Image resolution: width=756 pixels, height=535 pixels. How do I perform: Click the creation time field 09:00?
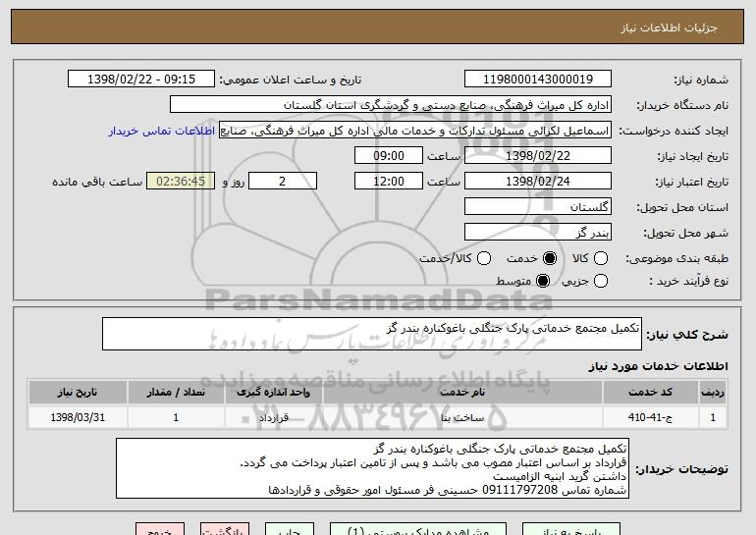389,156
